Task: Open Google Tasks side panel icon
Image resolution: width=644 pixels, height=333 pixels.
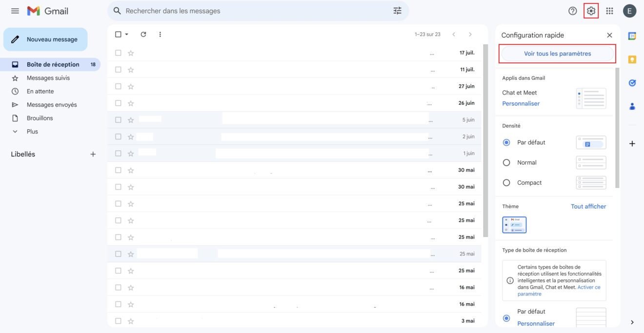Action: click(x=632, y=83)
